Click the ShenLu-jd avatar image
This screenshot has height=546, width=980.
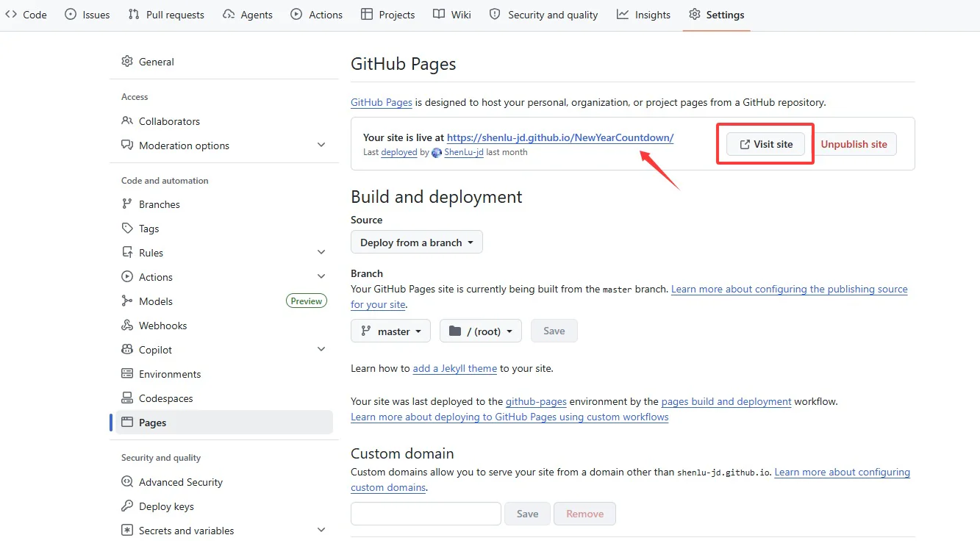[x=437, y=153]
